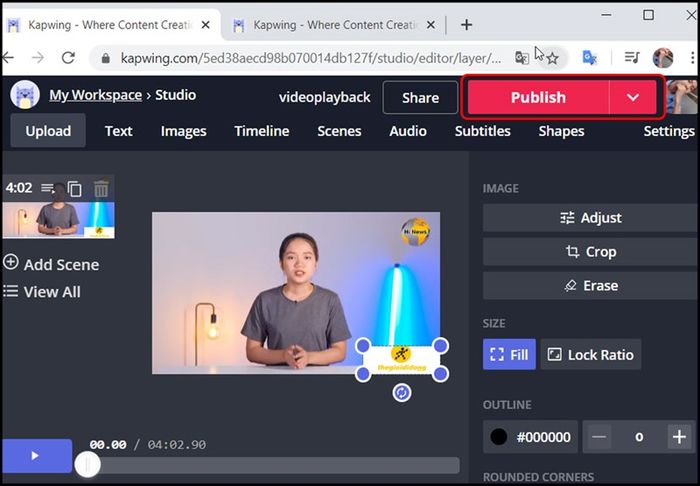The width and height of the screenshot is (700, 486).
Task: Click the rotate handle below selected image
Action: (x=402, y=393)
